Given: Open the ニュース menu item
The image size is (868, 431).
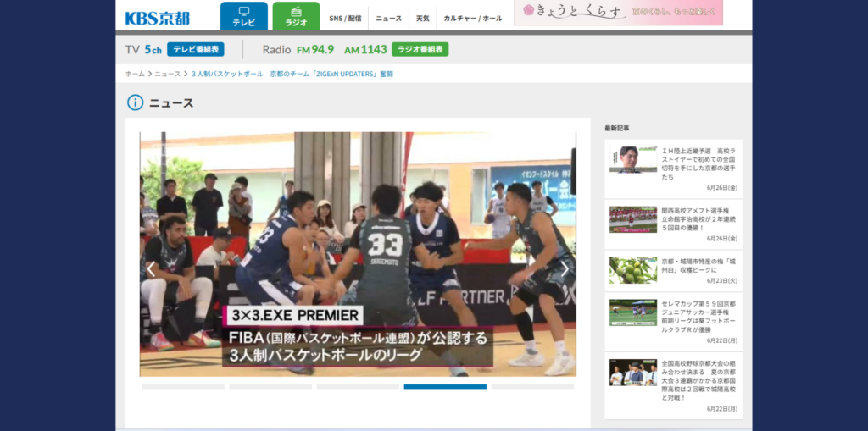Looking at the screenshot, I should 388,19.
